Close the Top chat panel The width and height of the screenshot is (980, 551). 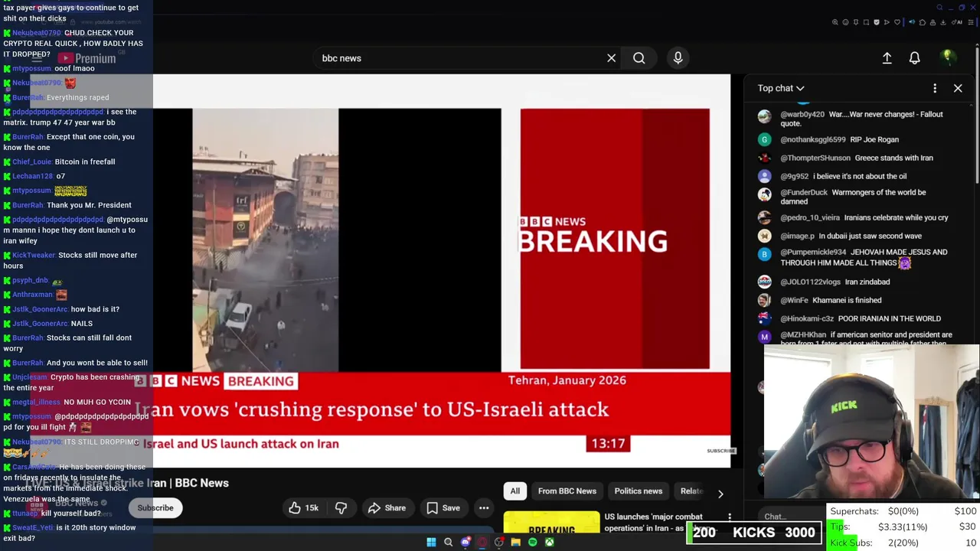[x=958, y=88]
